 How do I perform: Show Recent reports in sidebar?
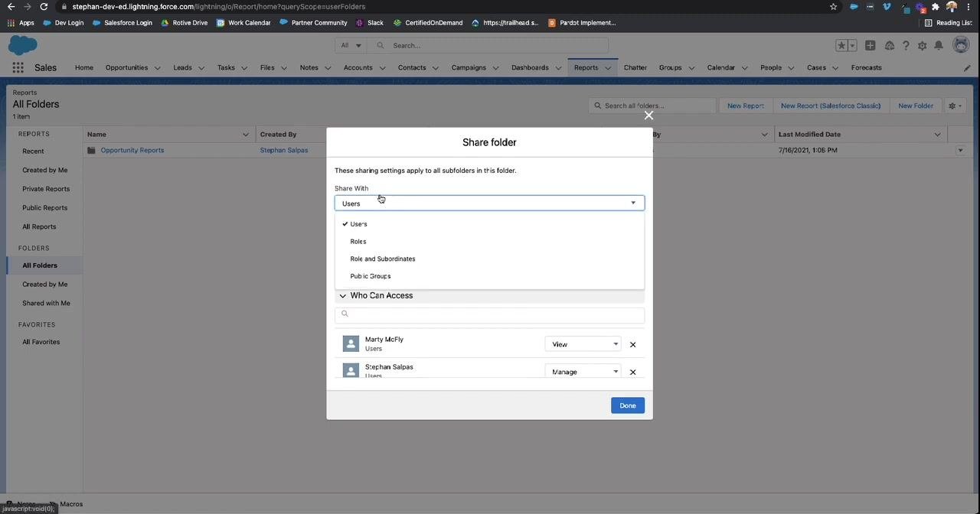click(33, 151)
